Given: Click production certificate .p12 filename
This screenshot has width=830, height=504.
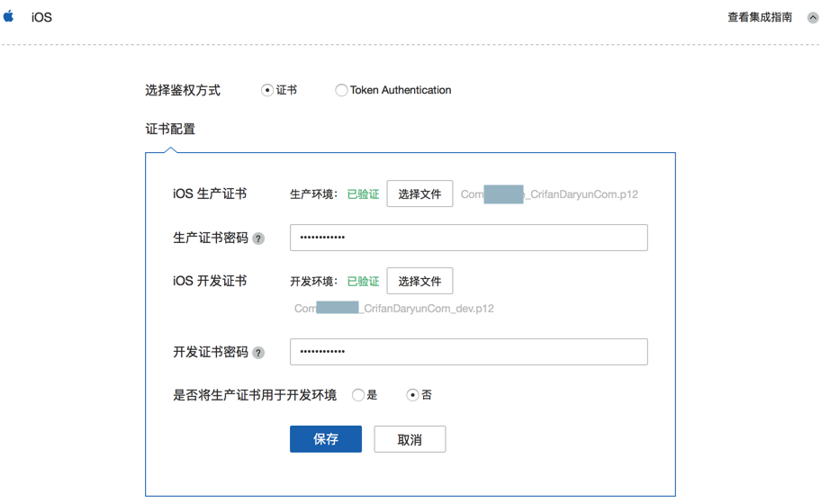Looking at the screenshot, I should point(549,194).
